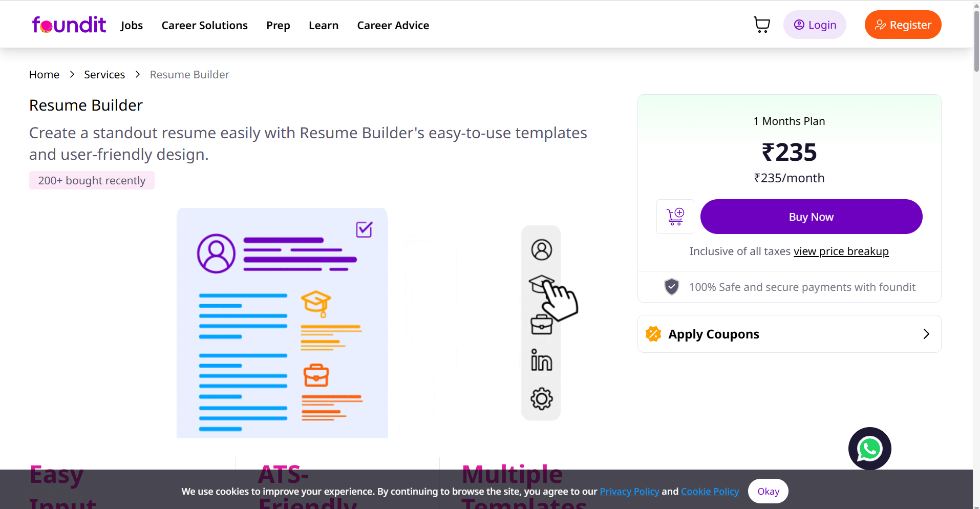Click the orange coupon badge icon

(653, 334)
